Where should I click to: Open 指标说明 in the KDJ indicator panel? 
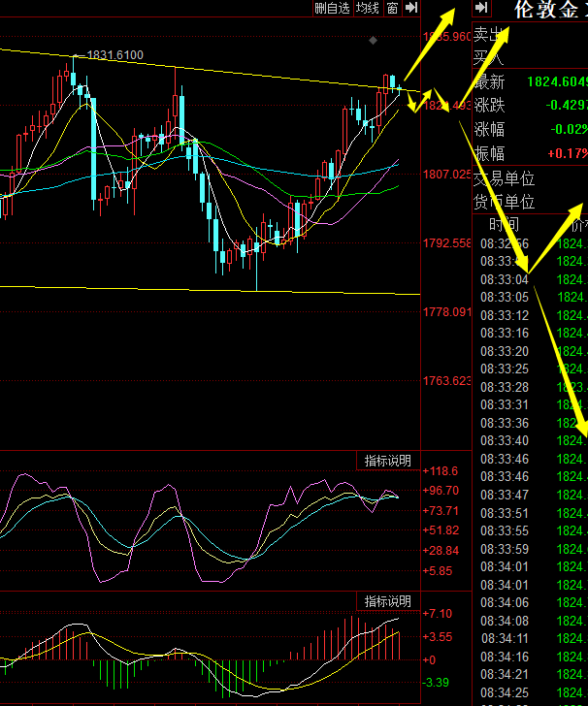pos(387,461)
